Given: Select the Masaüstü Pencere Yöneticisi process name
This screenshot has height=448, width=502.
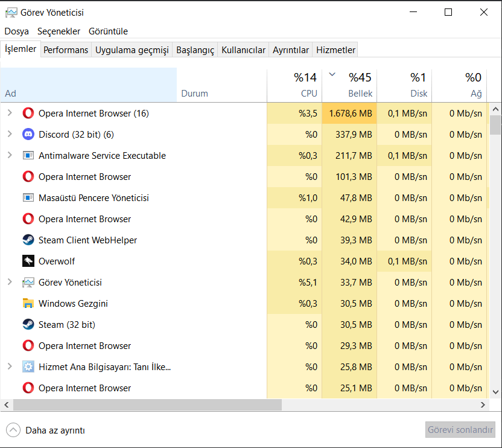Looking at the screenshot, I should 94,197.
